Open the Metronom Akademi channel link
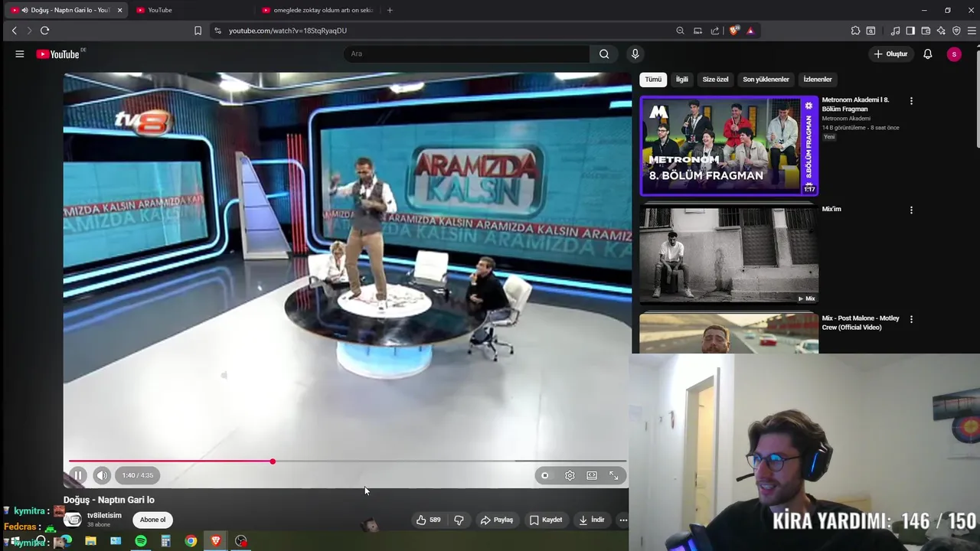This screenshot has width=980, height=551. point(846,119)
